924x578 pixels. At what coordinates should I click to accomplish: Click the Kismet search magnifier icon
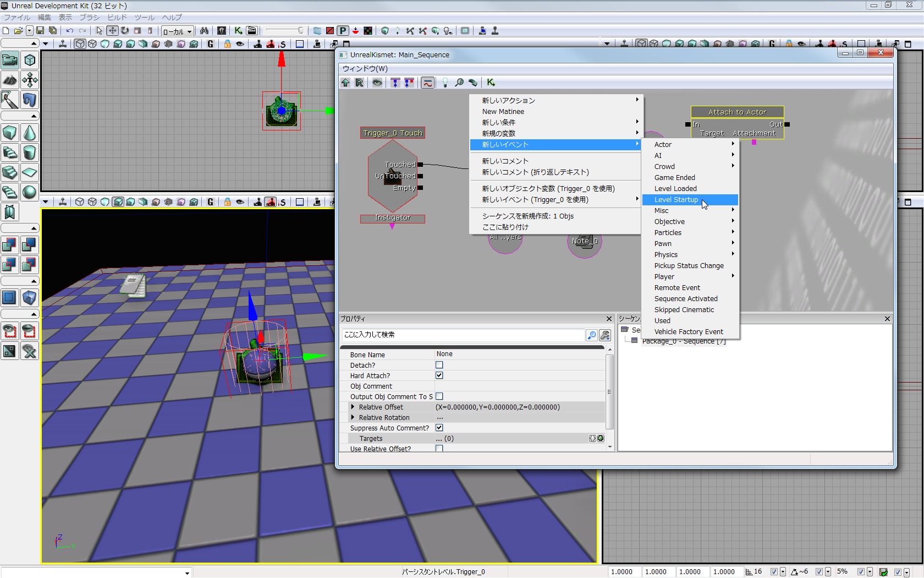459,83
